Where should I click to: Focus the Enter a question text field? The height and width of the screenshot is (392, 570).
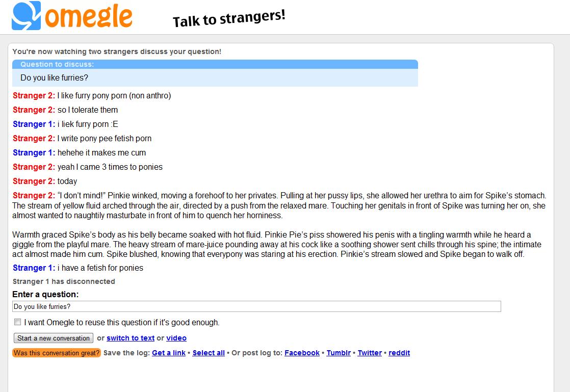pos(256,306)
